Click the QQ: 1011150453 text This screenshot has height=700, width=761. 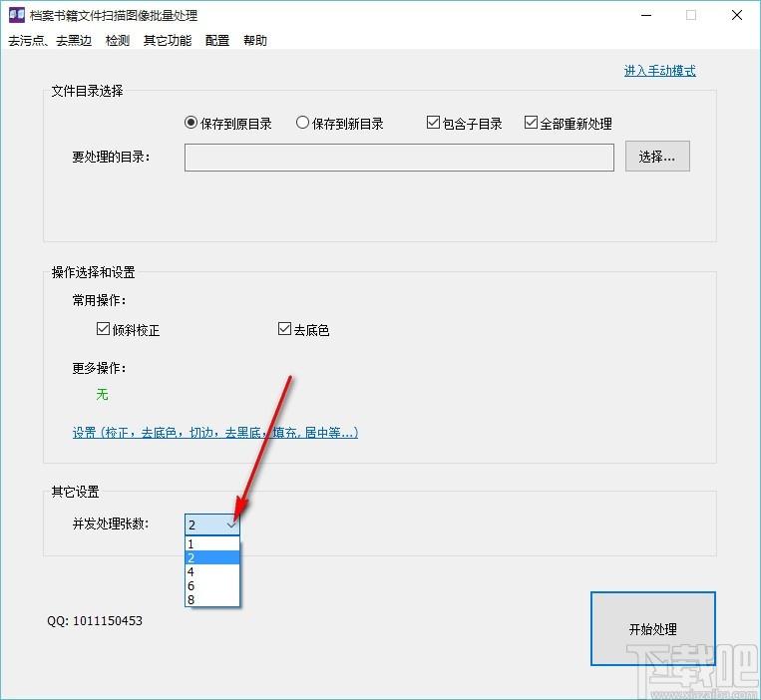tap(95, 621)
